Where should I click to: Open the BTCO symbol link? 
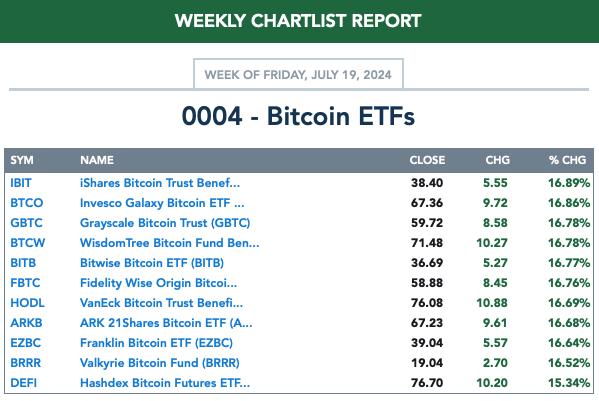(x=26, y=203)
